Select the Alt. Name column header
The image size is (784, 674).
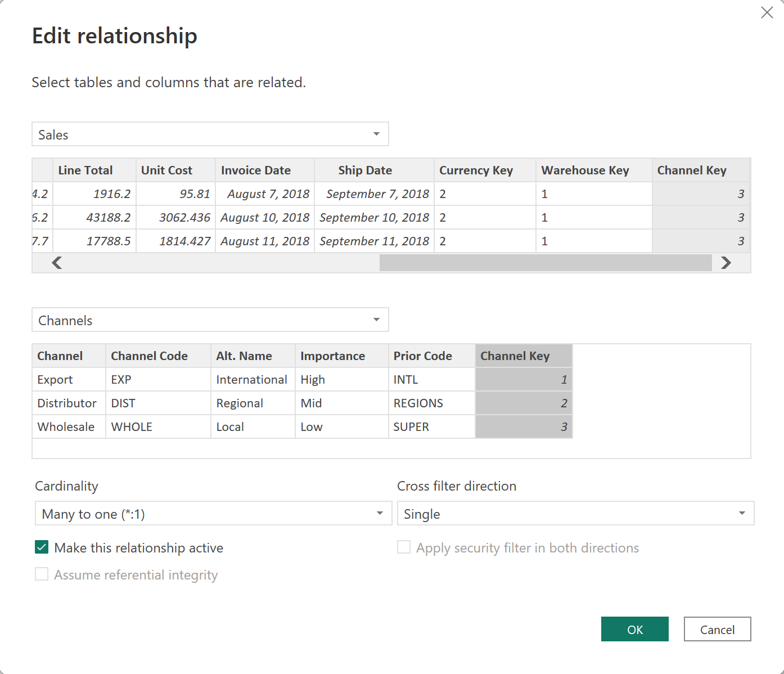[253, 356]
